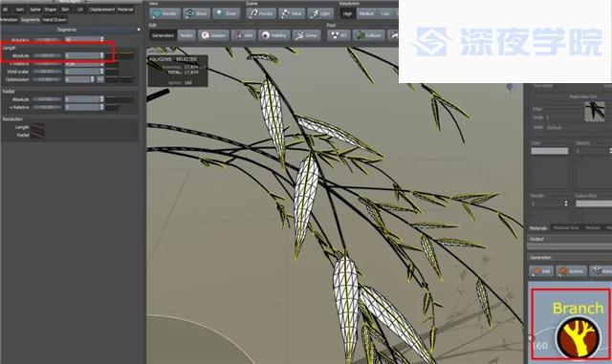This screenshot has height=364, width=612.
Task: Step the Radial Absolute spinner
Action: pyautogui.click(x=102, y=99)
